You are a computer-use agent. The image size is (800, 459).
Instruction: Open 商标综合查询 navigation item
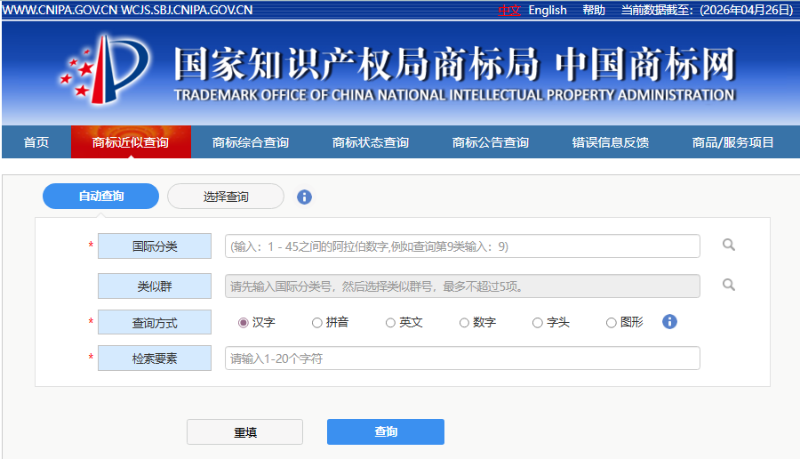(x=251, y=142)
